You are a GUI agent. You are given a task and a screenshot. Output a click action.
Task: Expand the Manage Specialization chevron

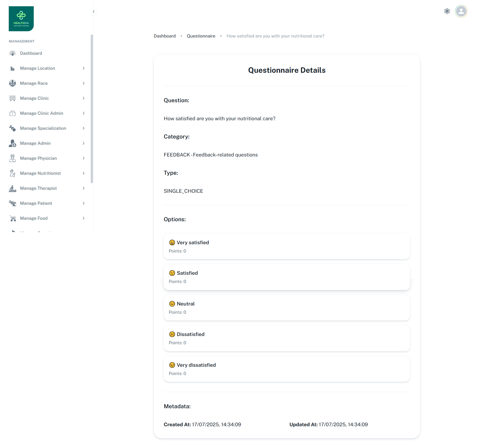tap(83, 128)
